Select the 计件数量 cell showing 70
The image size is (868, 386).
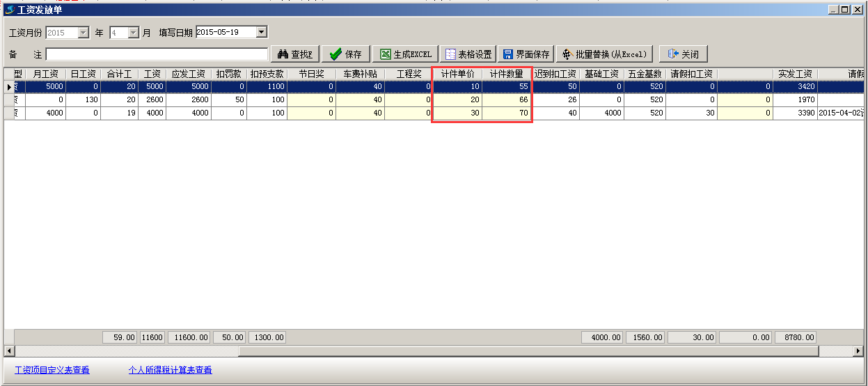pos(507,113)
